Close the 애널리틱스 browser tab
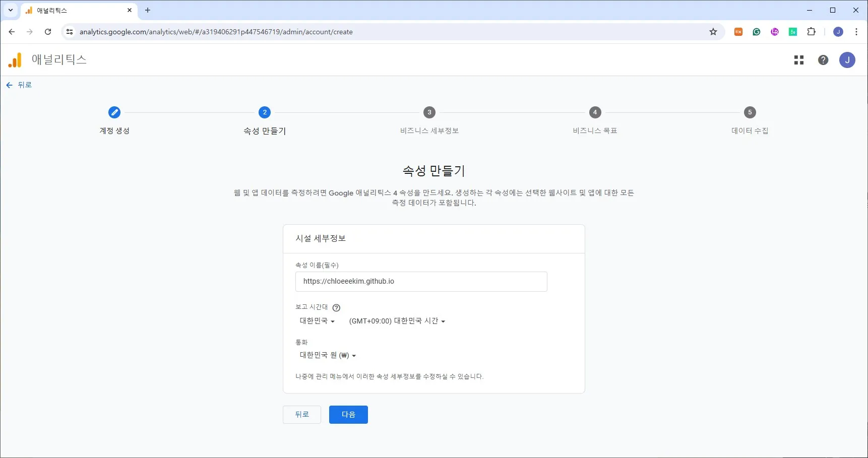868x458 pixels. click(130, 10)
